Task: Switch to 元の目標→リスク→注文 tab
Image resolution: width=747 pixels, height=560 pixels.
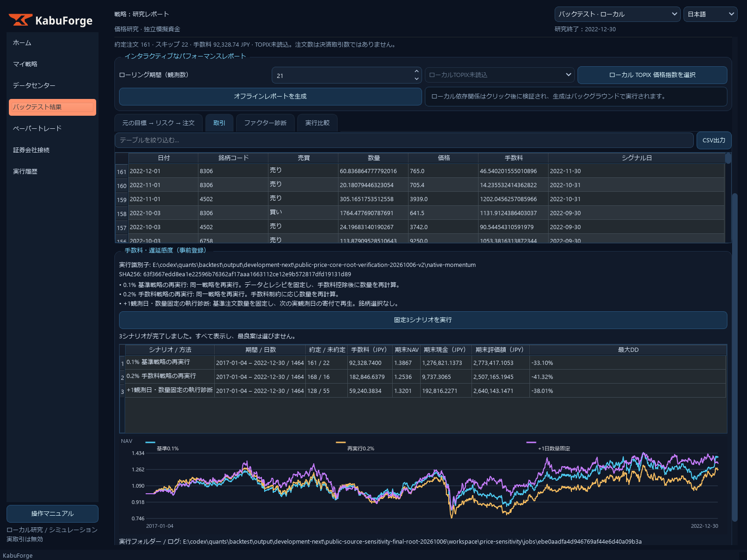Action: (x=158, y=123)
